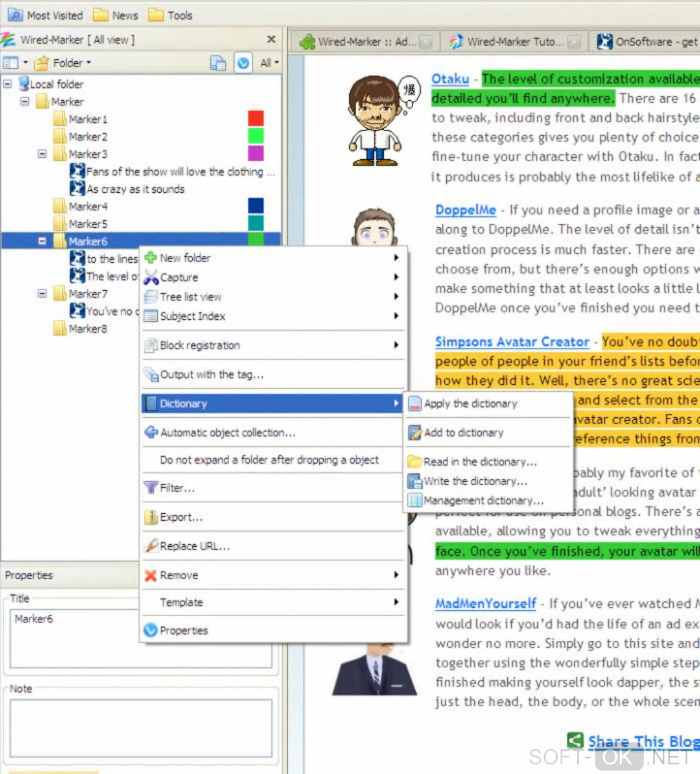Toggle the blue circular marker icon
700x774 pixels.
243,62
